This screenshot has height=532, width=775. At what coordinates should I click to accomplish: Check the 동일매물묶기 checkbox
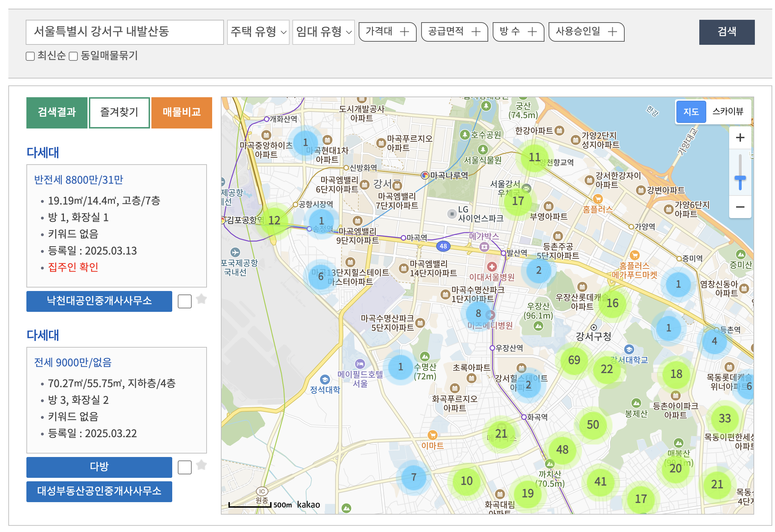coord(73,56)
